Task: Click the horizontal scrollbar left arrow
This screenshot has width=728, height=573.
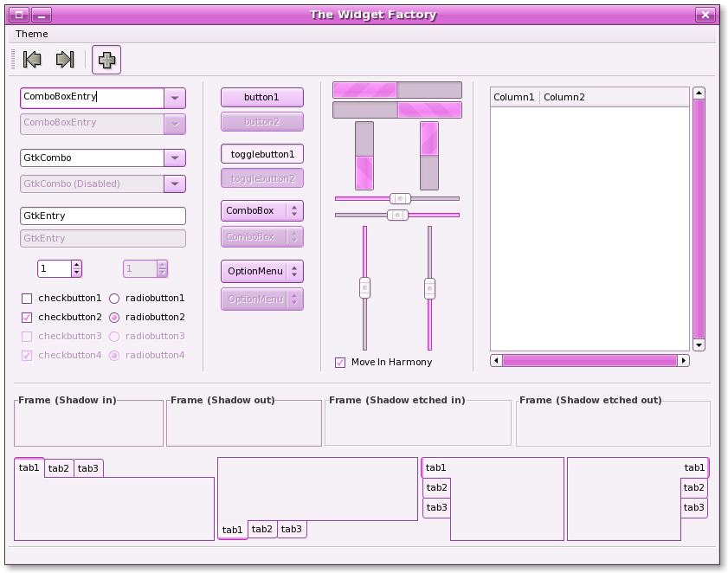Action: [496, 360]
